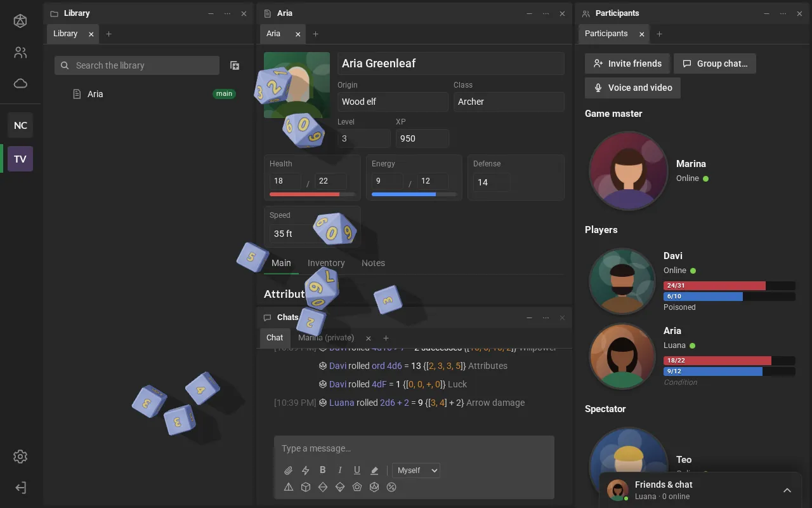
Task: Open the Library panel more options menu
Action: click(x=227, y=13)
